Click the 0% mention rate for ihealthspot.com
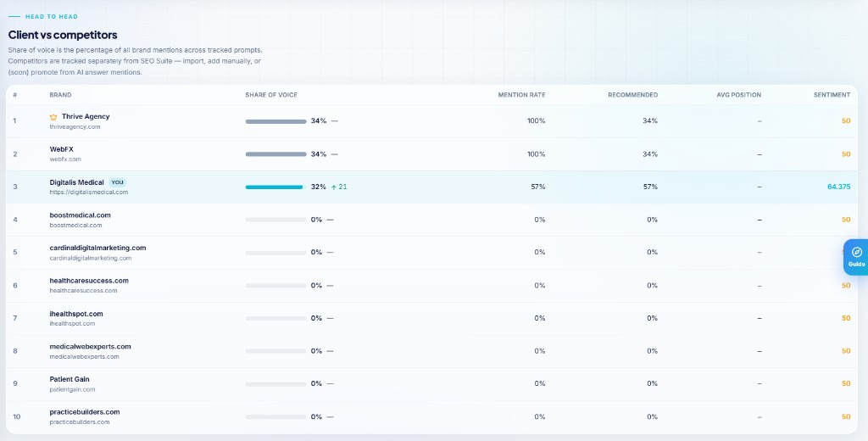Viewport: 868px width, 441px height. (540, 318)
